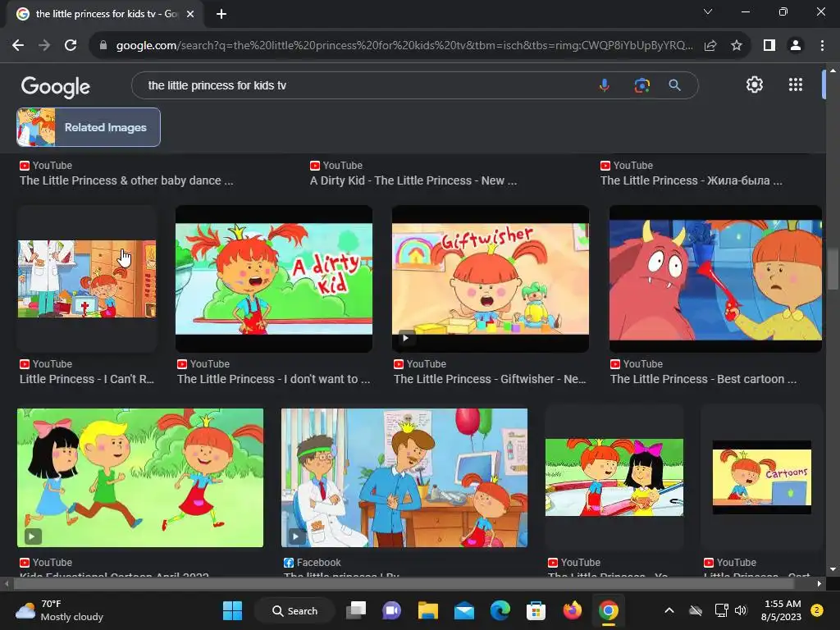
Task: Open the notification count badge
Action: point(818,610)
